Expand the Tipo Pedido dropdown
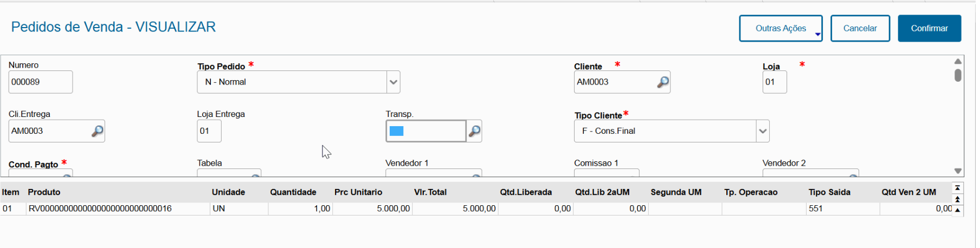The height and width of the screenshot is (248, 980). (x=394, y=82)
